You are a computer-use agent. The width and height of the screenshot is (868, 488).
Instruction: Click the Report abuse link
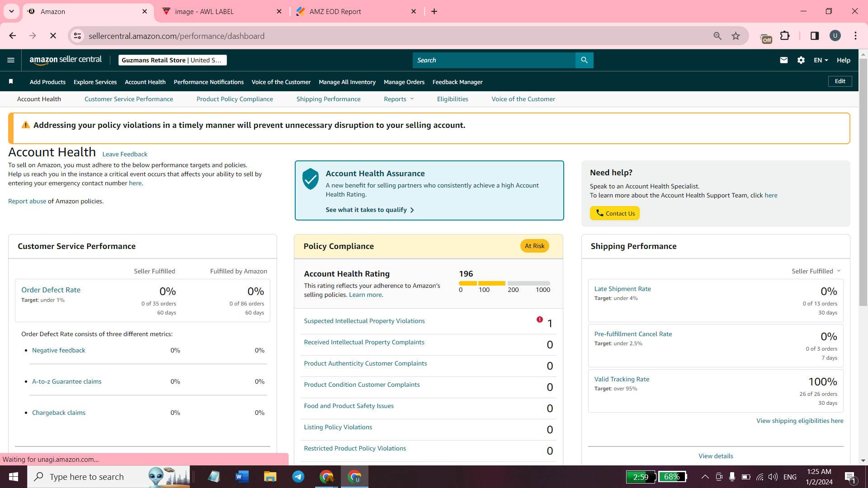[27, 201]
